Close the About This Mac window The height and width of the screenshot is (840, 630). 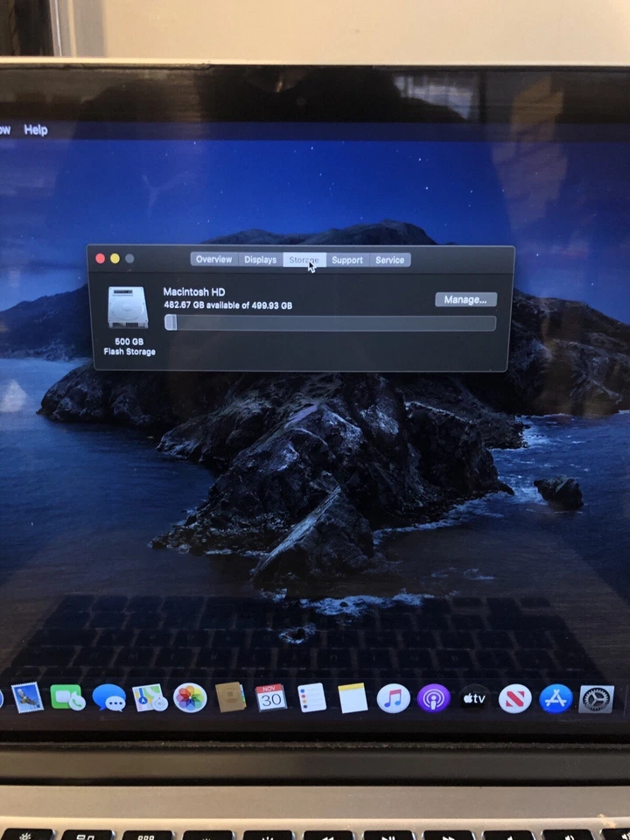100,259
